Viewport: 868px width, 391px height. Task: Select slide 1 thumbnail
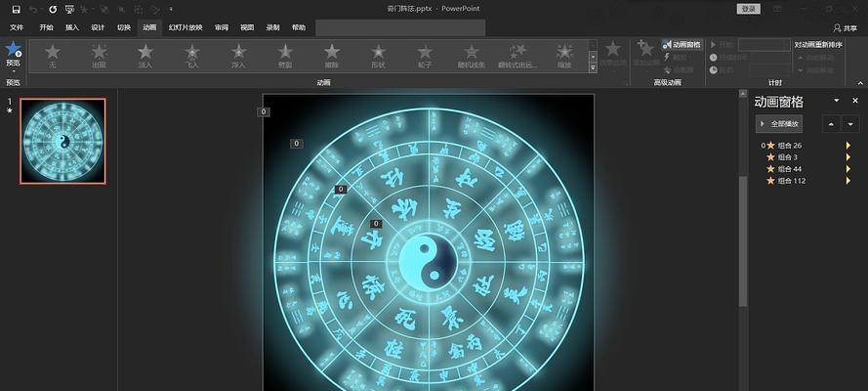click(x=62, y=141)
